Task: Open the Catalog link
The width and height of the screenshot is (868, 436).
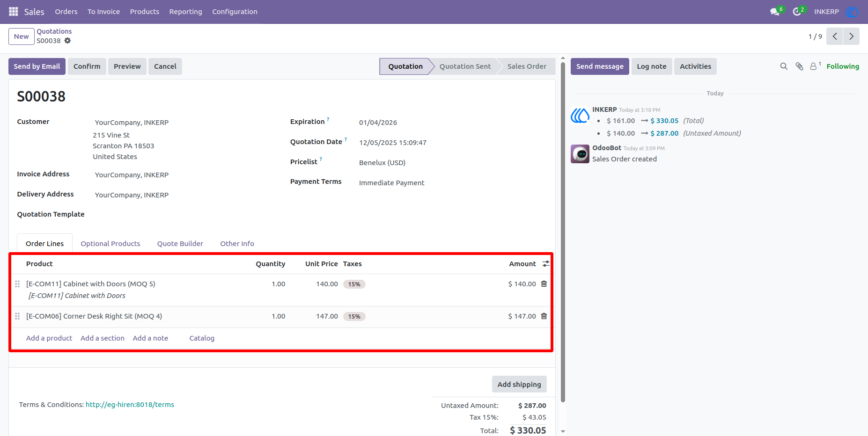Action: pos(202,338)
